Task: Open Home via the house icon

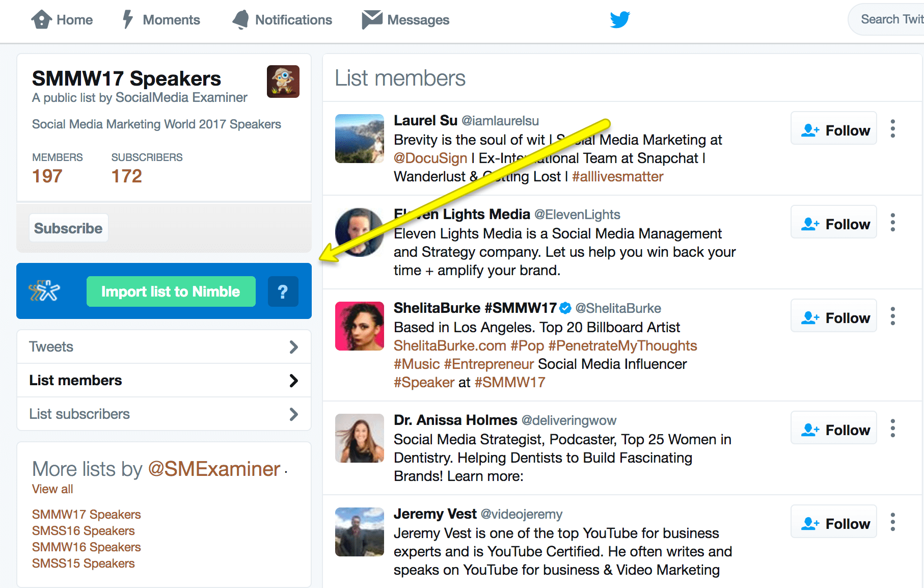Action: (x=42, y=20)
